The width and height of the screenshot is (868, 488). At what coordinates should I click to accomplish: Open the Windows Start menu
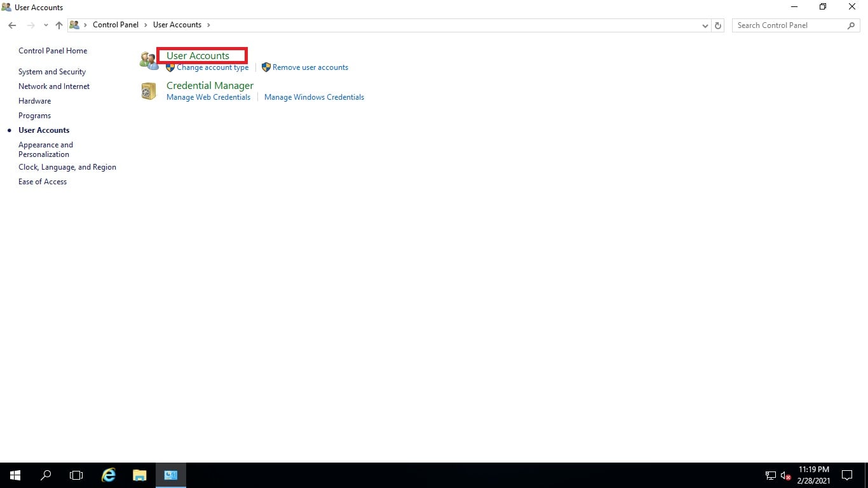coord(15,475)
